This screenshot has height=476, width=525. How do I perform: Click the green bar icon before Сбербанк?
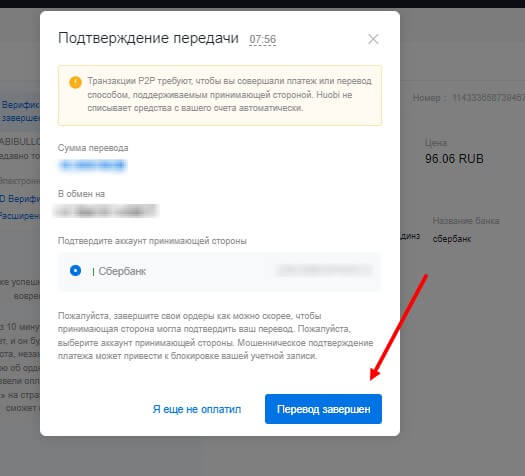point(93,271)
